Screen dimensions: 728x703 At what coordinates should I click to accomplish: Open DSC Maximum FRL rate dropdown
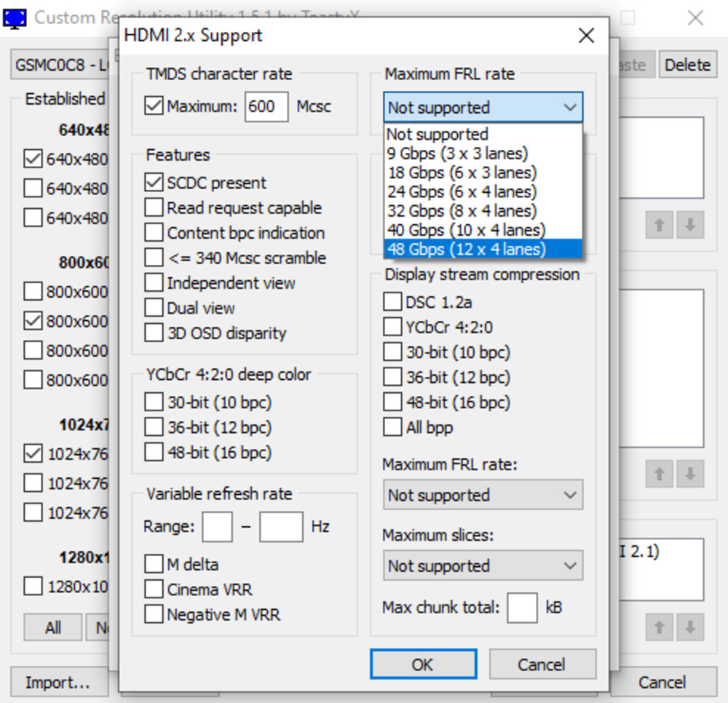tap(483, 496)
